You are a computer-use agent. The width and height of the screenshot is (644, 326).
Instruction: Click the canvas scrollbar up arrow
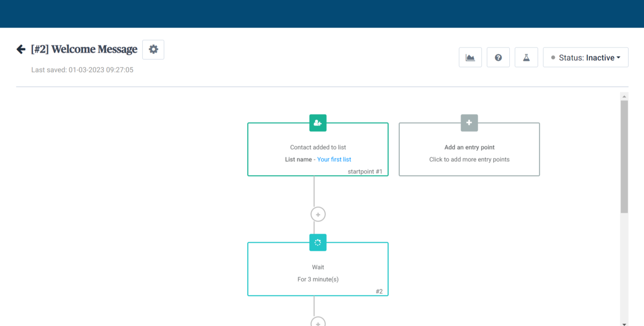[624, 97]
